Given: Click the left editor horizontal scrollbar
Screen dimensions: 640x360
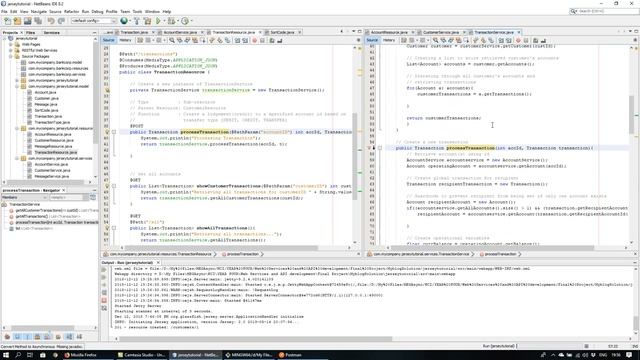Looking at the screenshot, I should 221,248.
